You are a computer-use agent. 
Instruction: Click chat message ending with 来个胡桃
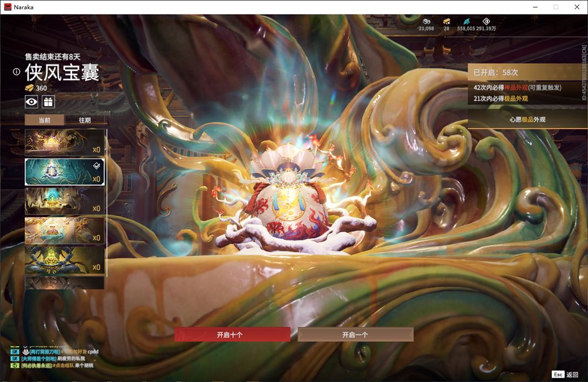click(57, 365)
